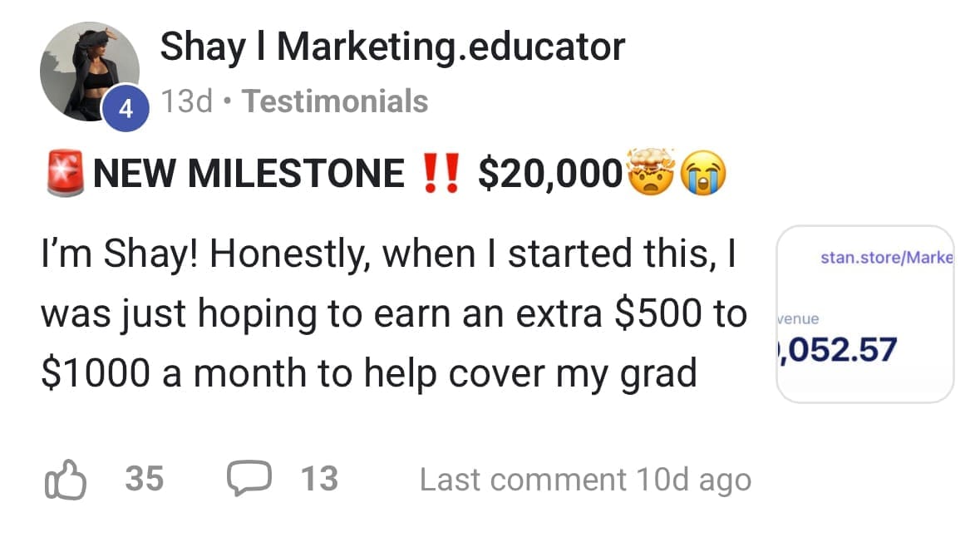Click the red double exclamation mark emoji
This screenshot has height=547, width=980.
point(441,173)
